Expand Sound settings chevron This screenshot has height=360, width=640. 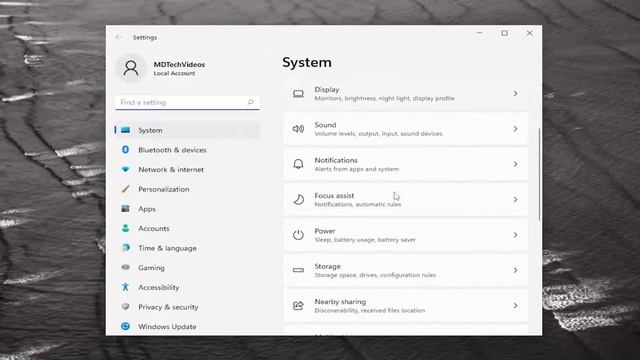click(516, 129)
